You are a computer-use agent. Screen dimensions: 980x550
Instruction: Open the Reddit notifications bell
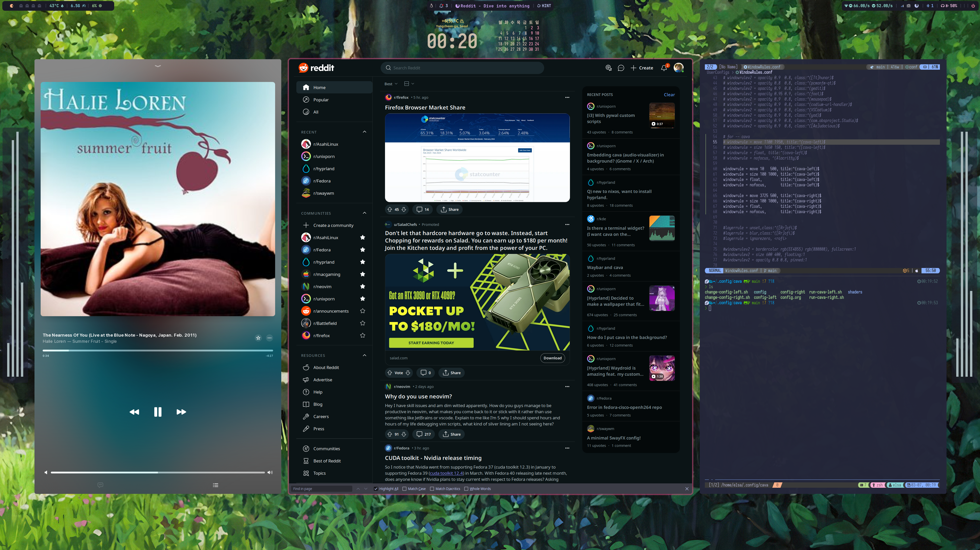(664, 68)
